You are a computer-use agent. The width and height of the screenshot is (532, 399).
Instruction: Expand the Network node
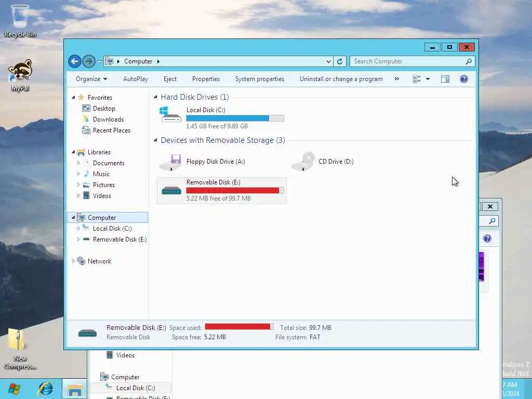[73, 261]
